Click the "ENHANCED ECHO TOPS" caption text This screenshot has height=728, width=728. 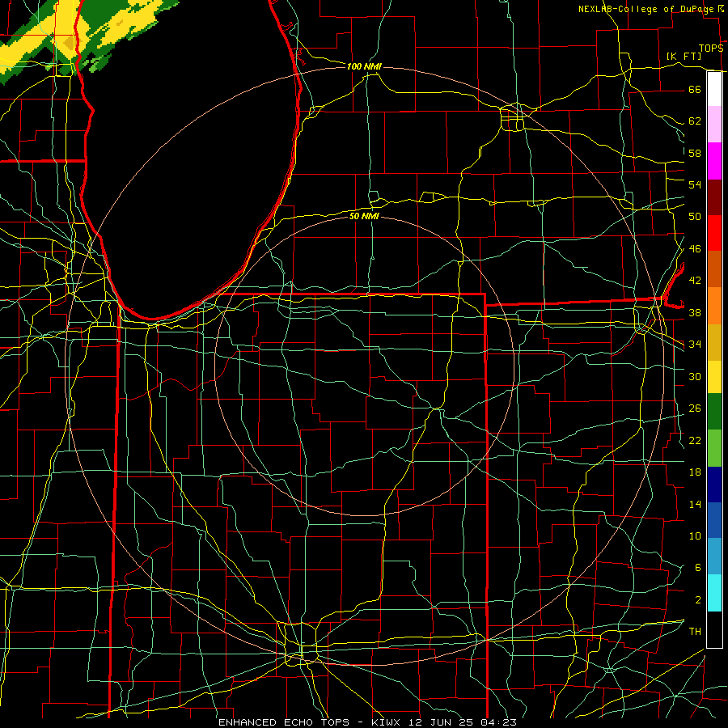(284, 722)
